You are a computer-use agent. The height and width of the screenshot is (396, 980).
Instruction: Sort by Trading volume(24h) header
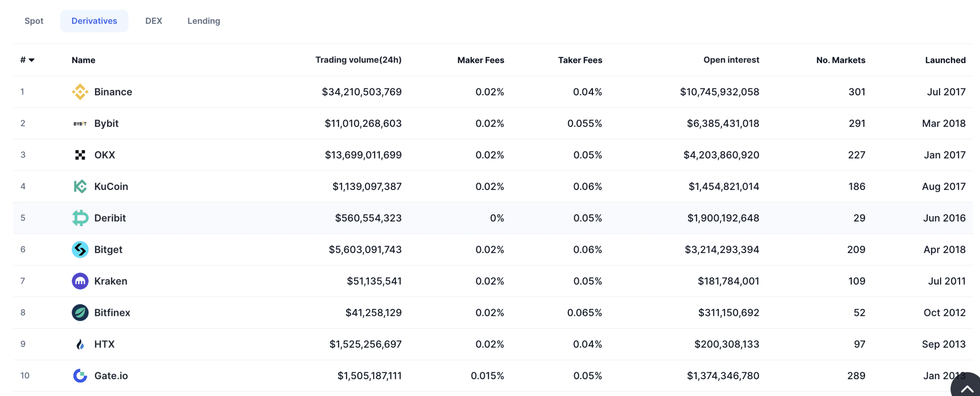click(x=358, y=60)
